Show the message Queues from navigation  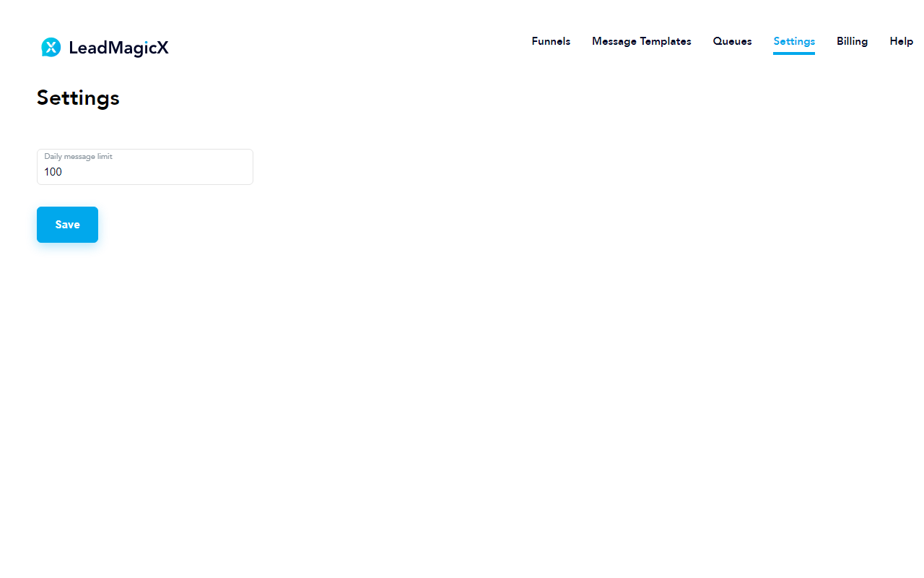pos(732,41)
